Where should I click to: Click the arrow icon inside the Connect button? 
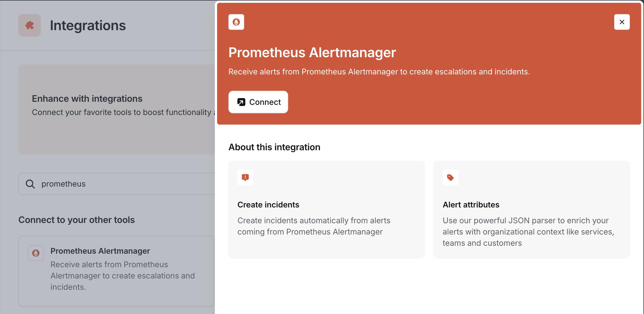(x=241, y=102)
